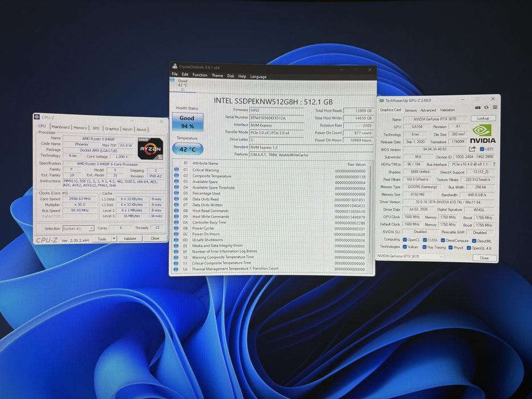Viewport: 532px width, 399px height.
Task: Open the File menu in CrystalDiskInfo
Action: coord(174,74)
